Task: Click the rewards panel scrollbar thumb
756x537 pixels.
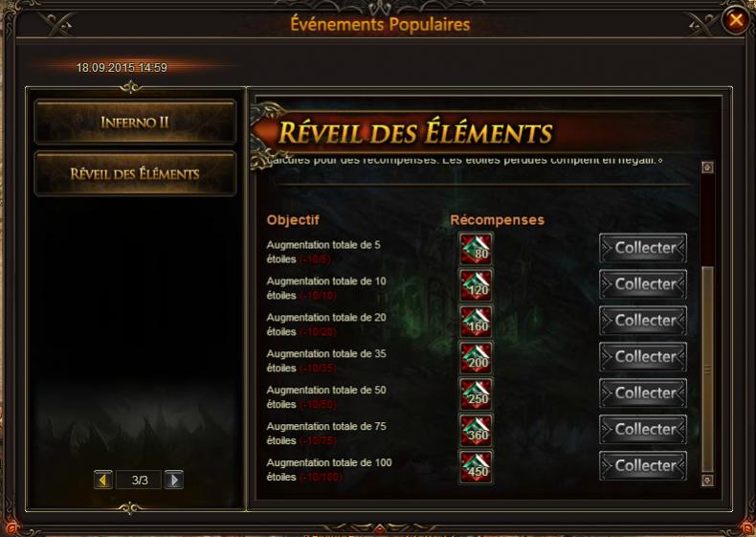Action: coord(707,369)
